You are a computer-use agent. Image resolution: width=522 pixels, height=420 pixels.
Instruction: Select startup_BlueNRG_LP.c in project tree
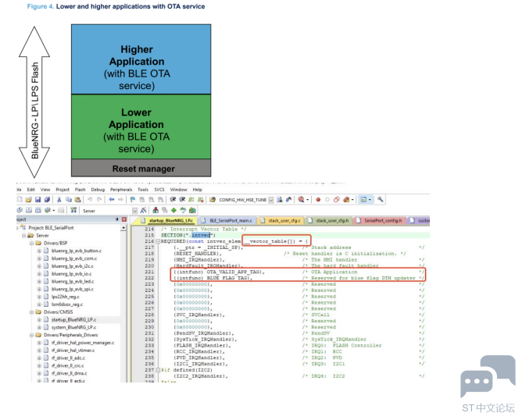pos(73,319)
